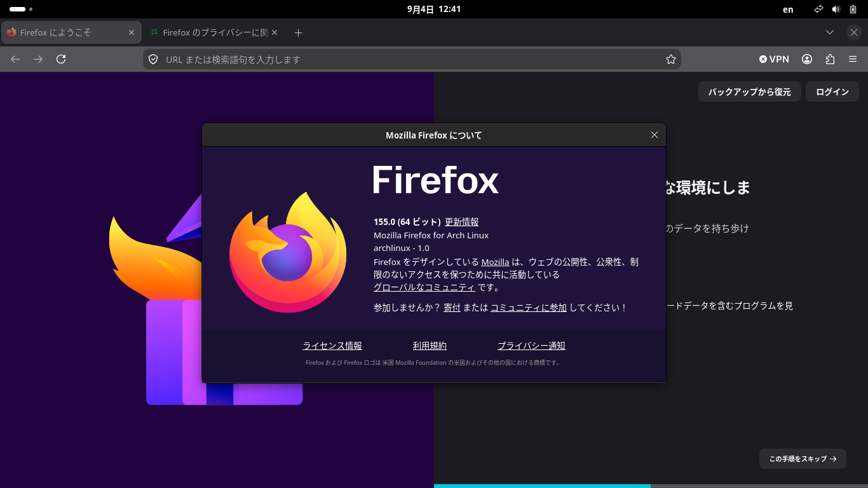The image size is (868, 488).
Task: Click the バックアップから復元 button
Action: pyautogui.click(x=750, y=92)
